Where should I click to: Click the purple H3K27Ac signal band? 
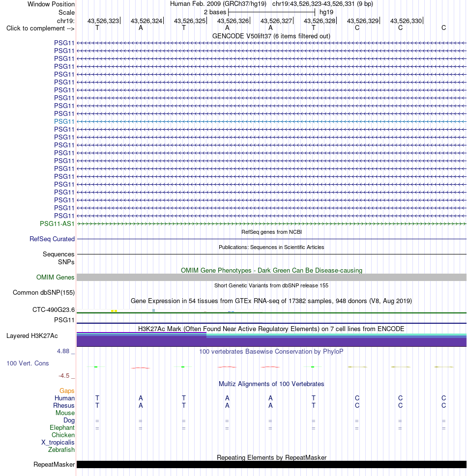271,341
